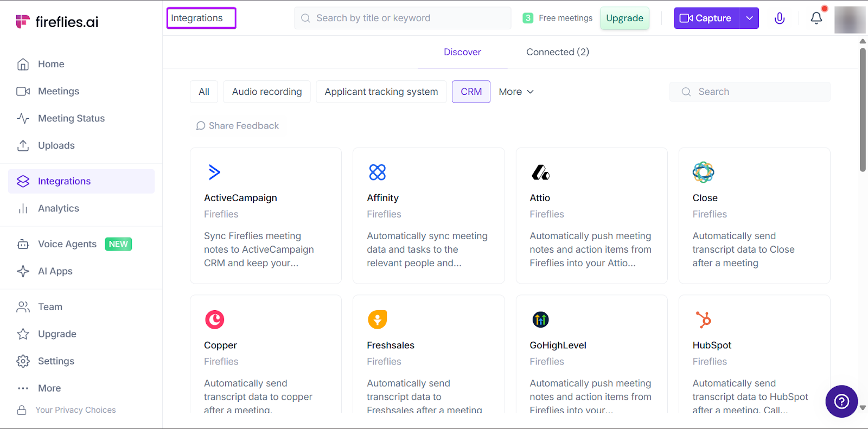The height and width of the screenshot is (429, 868).
Task: Select the CRM category filter
Action: 471,92
